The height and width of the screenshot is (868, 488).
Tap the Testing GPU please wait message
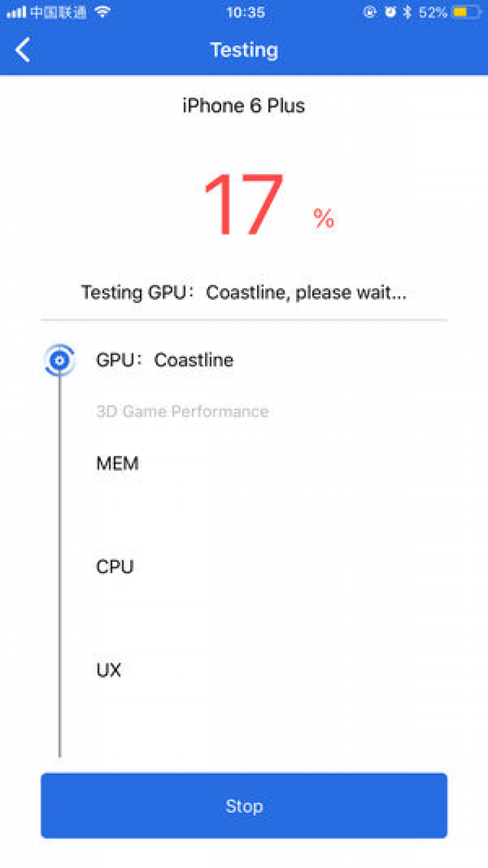[x=244, y=292]
